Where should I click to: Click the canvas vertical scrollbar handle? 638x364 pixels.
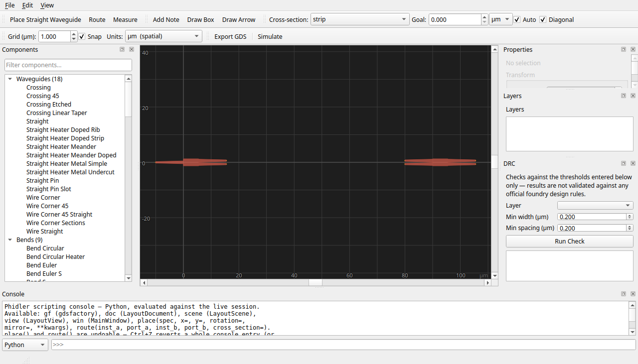coord(494,162)
